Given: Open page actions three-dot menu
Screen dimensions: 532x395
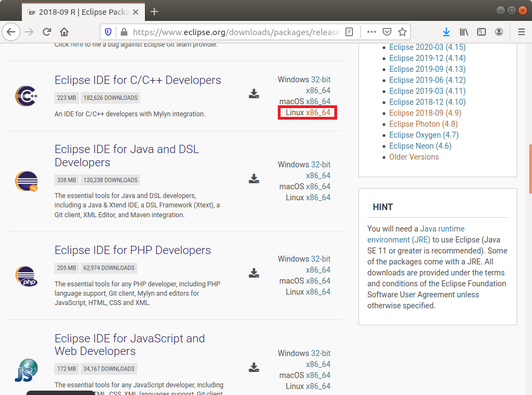Looking at the screenshot, I should click(372, 32).
